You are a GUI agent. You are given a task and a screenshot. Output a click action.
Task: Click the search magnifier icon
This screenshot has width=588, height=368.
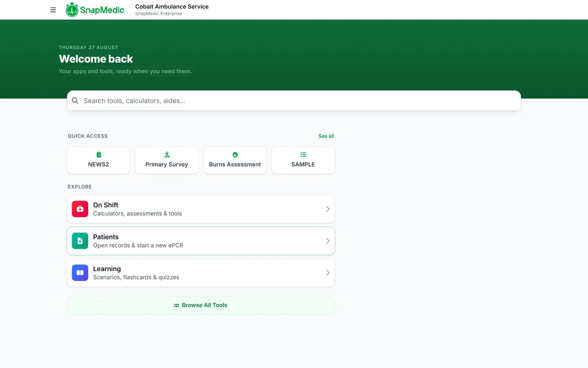[x=75, y=101]
